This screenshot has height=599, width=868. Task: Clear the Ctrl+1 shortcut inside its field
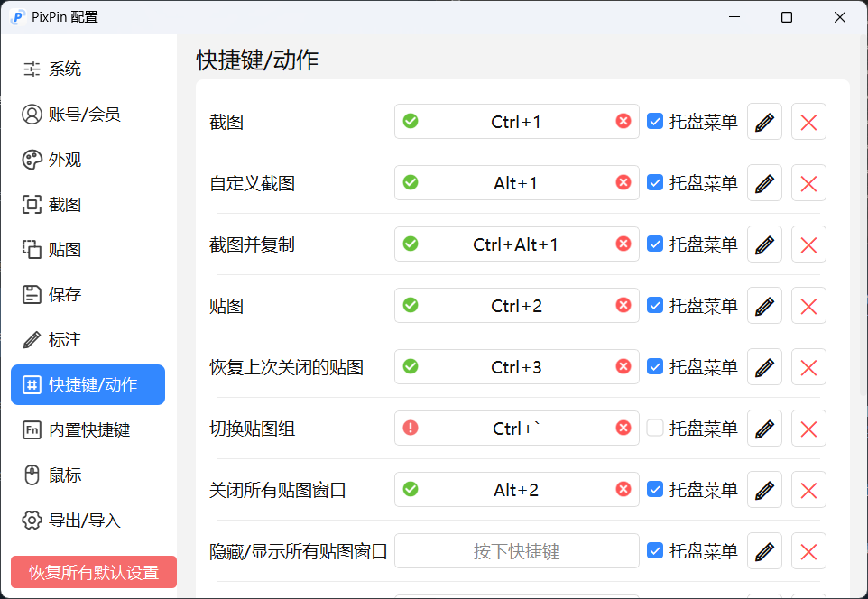[623, 121]
